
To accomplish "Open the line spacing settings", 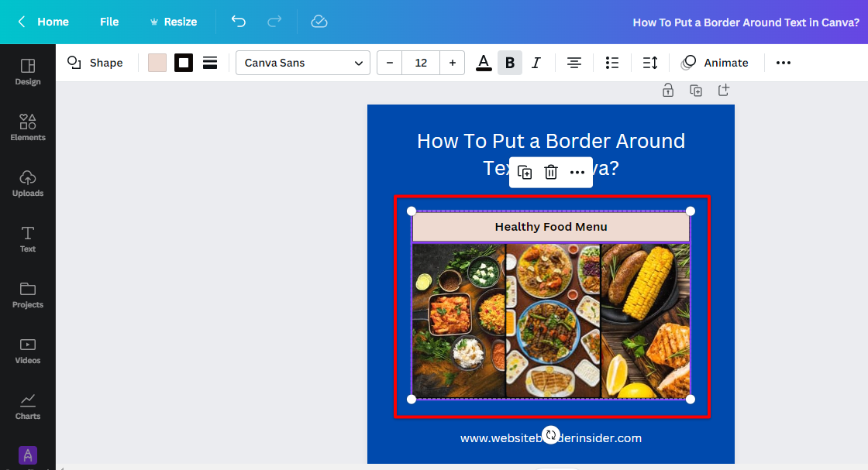I will [650, 63].
